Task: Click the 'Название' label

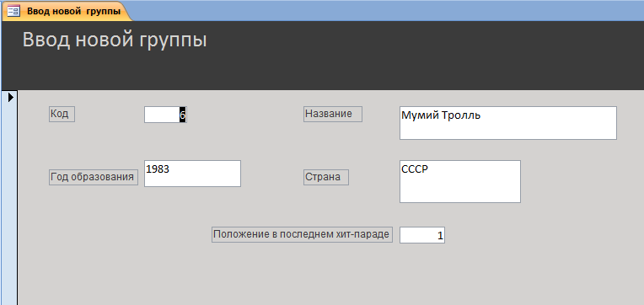Action: [333, 114]
